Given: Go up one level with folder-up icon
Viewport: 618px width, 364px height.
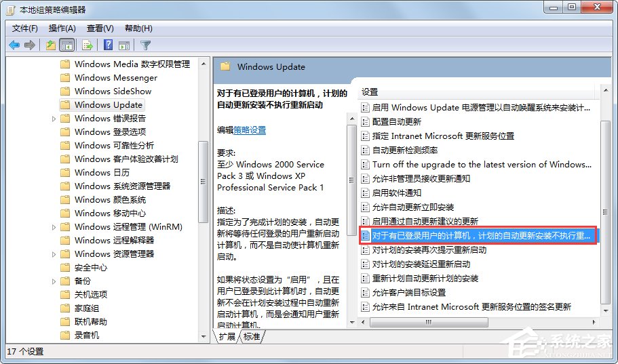Looking at the screenshot, I should pos(50,45).
